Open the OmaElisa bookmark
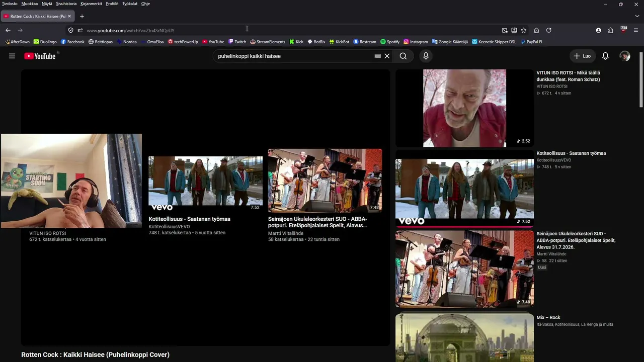This screenshot has height=362, width=644. tap(152, 42)
